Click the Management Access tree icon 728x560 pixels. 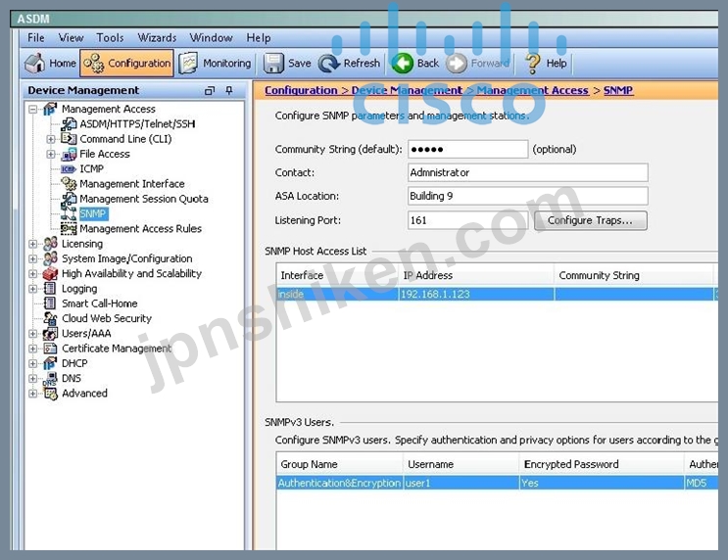tap(50, 109)
